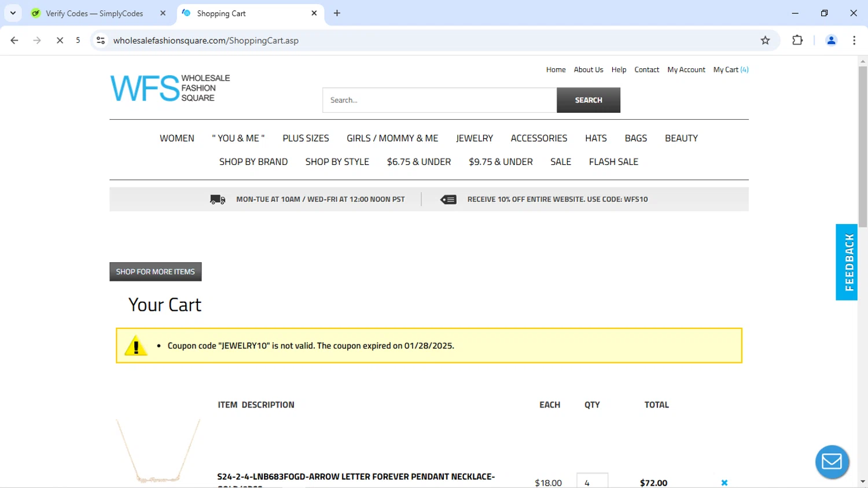Open the tab search dropdown arrow
Viewport: 868px width, 488px height.
pyautogui.click(x=13, y=13)
